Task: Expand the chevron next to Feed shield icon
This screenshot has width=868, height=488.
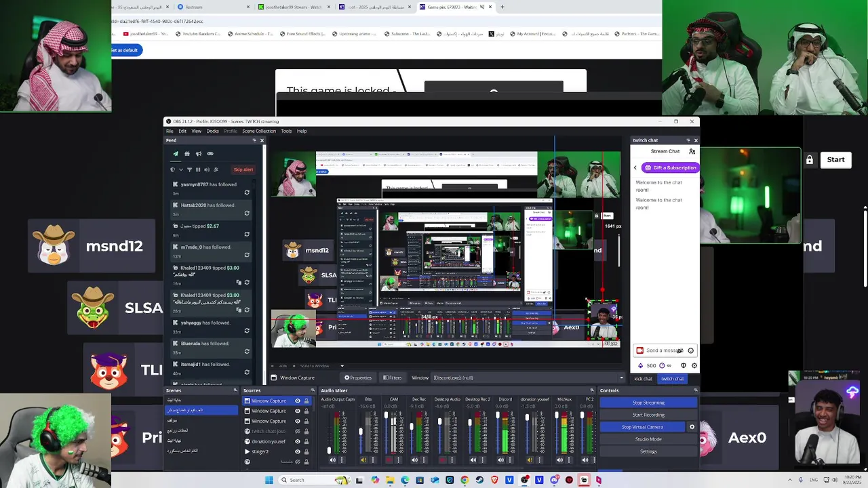Action: (x=180, y=169)
